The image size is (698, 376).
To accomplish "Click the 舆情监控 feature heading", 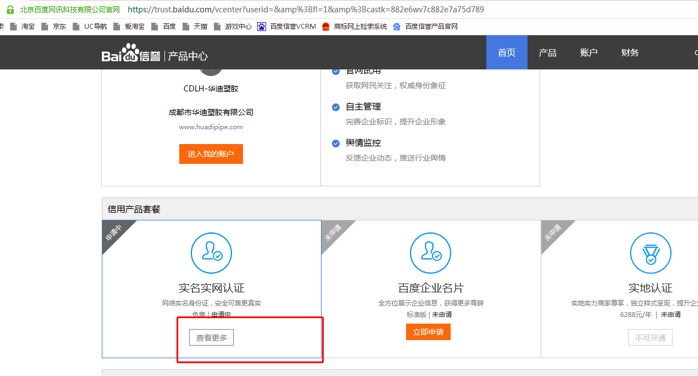I will 363,143.
